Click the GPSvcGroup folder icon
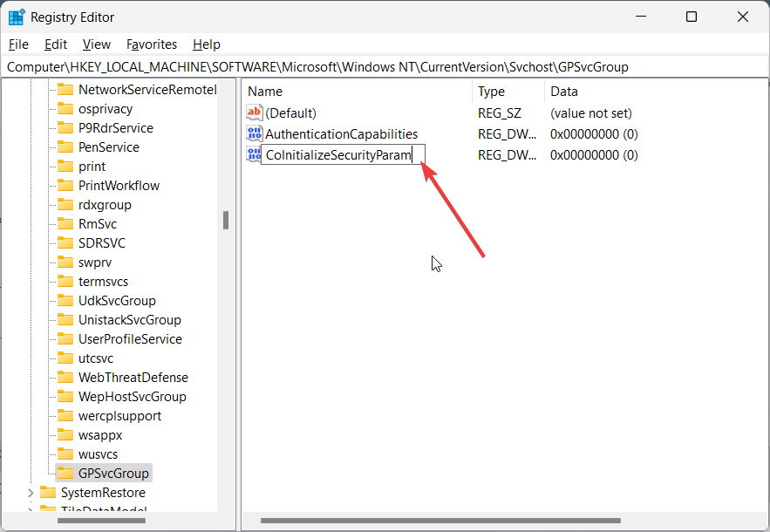The width and height of the screenshot is (770, 532). [65, 473]
